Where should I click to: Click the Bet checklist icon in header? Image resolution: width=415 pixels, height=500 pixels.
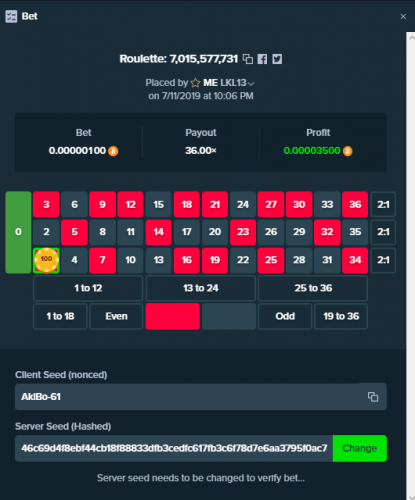click(11, 16)
